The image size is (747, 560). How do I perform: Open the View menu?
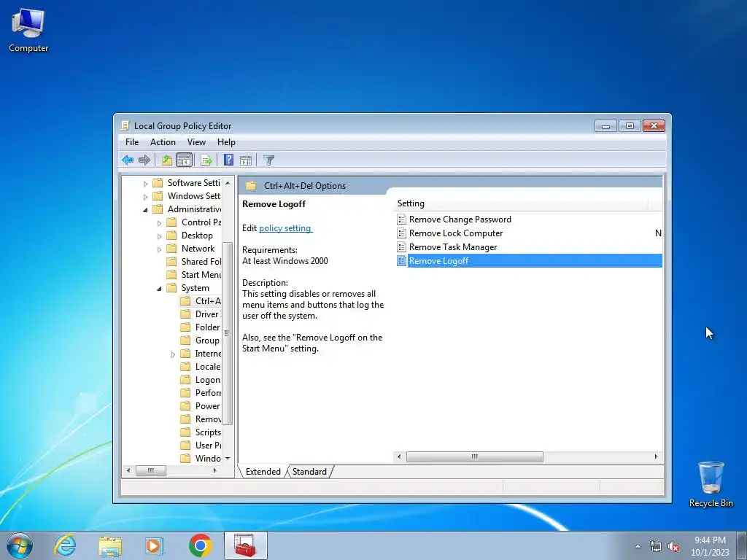point(196,142)
